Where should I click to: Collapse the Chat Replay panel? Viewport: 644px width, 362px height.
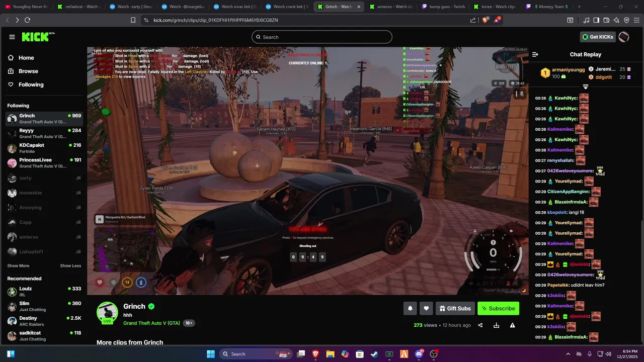tap(535, 54)
